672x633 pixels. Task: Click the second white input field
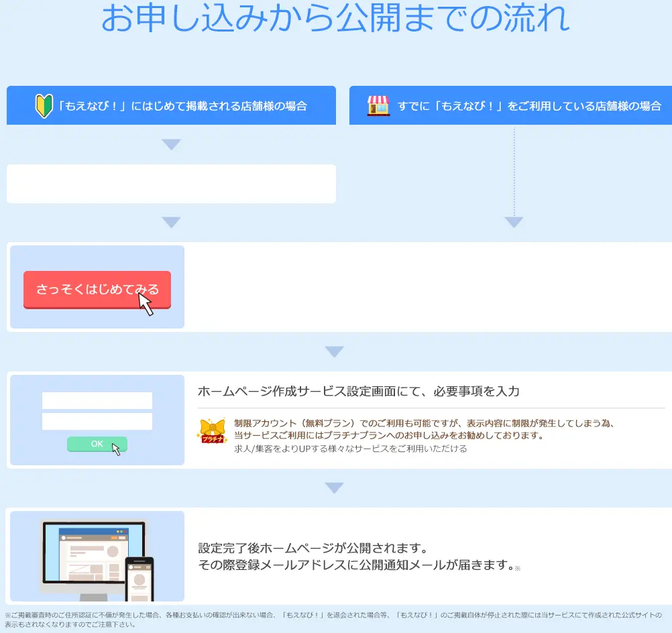coord(97,420)
